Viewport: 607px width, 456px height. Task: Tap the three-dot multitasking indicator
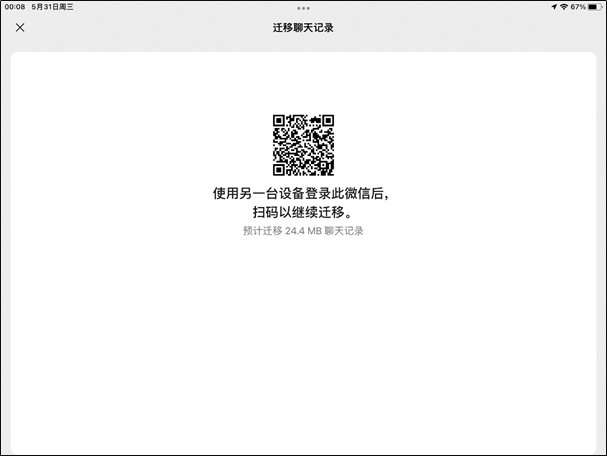click(303, 8)
